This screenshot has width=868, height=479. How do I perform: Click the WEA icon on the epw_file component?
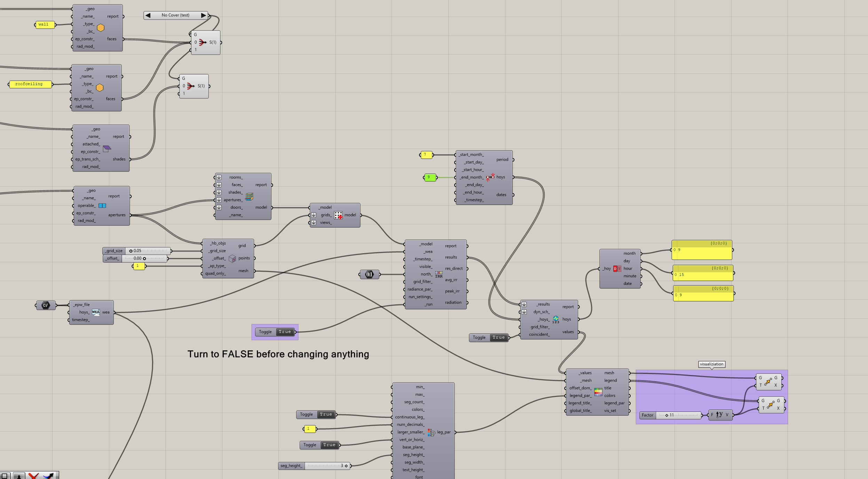(96, 312)
